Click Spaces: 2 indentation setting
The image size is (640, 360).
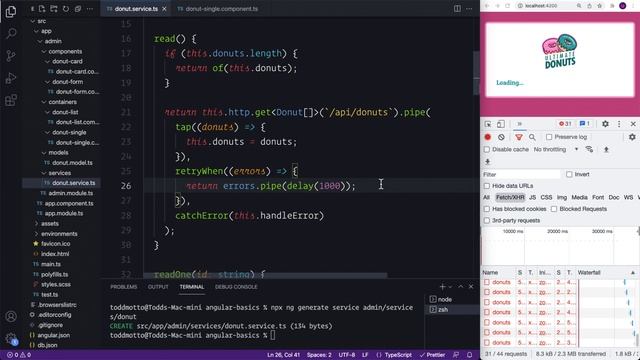pyautogui.click(x=319, y=355)
